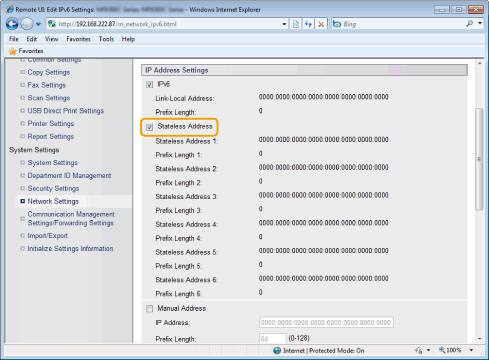Image resolution: width=489 pixels, height=360 pixels.
Task: Click the Favorites star button
Action: click(26, 51)
